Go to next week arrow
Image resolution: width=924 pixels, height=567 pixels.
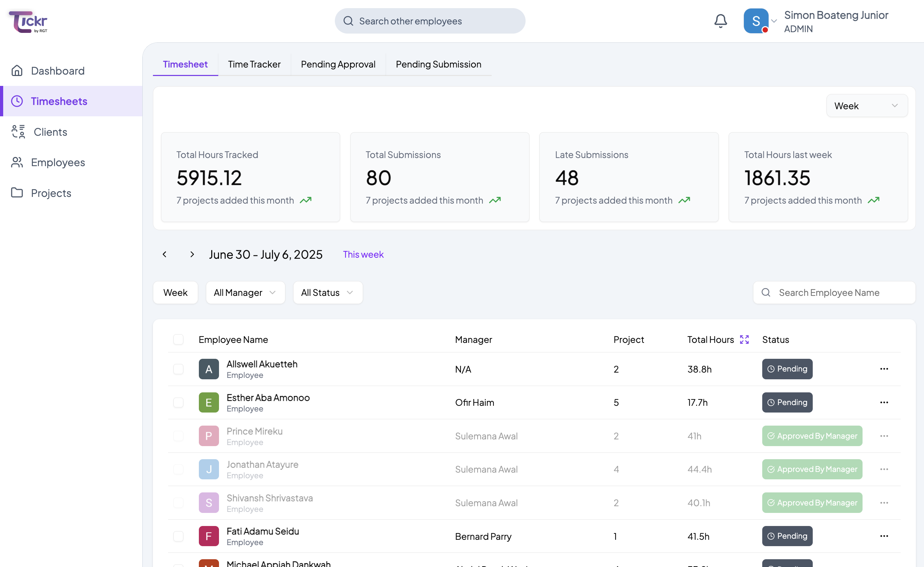pyautogui.click(x=192, y=255)
